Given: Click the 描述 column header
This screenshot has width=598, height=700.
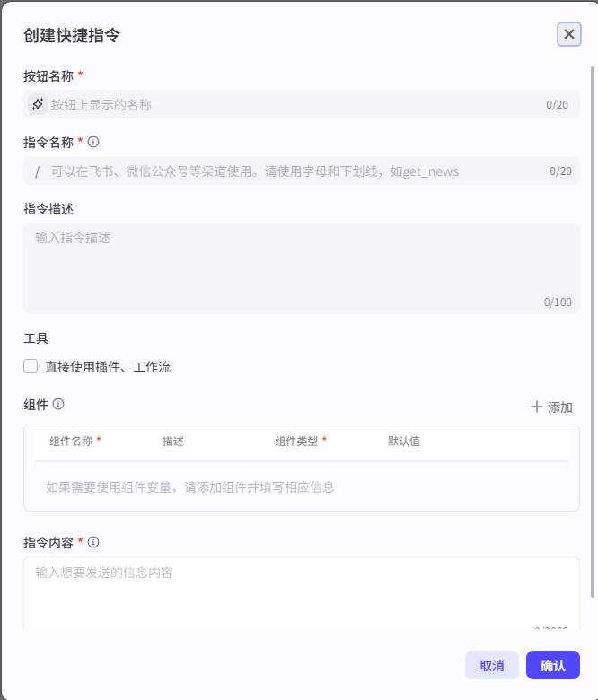Looking at the screenshot, I should tap(173, 441).
